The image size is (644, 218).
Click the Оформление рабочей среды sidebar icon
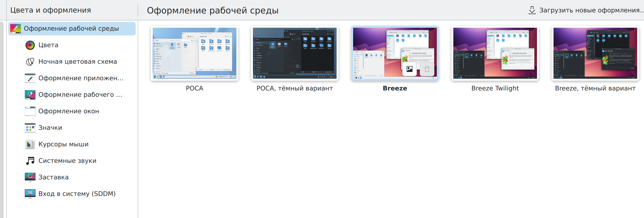pyautogui.click(x=16, y=28)
